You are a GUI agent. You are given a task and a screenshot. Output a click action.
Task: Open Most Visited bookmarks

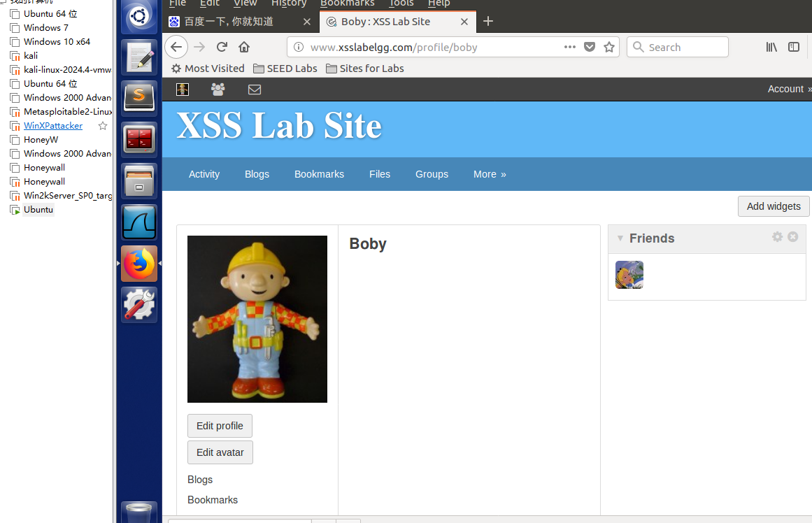pyautogui.click(x=208, y=69)
